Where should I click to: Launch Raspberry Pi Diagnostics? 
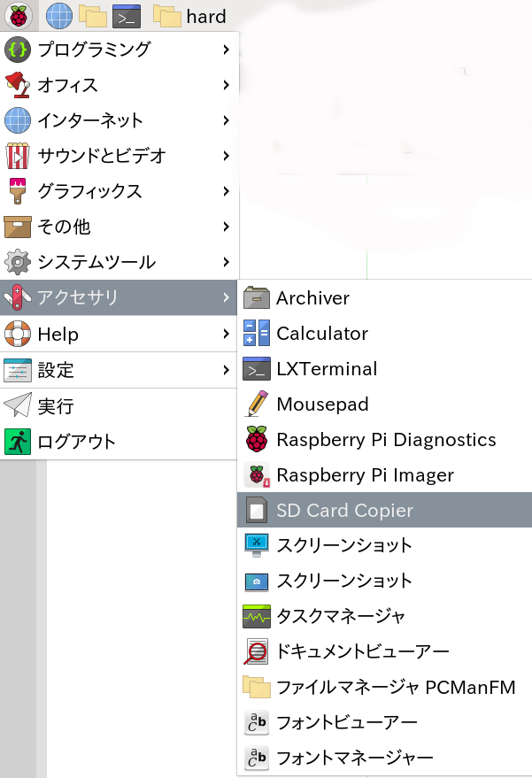(x=384, y=440)
